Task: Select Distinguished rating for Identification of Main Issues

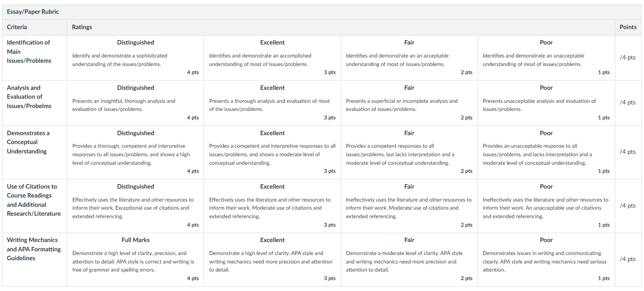Action: [x=135, y=57]
